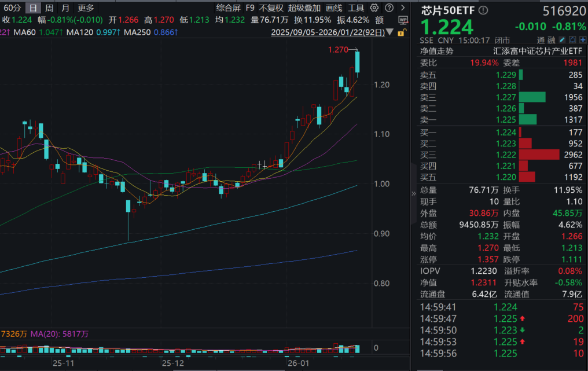This screenshot has width=588, height=371.
Task: Switch to the 周 weekly chart tab
Action: 50,8
